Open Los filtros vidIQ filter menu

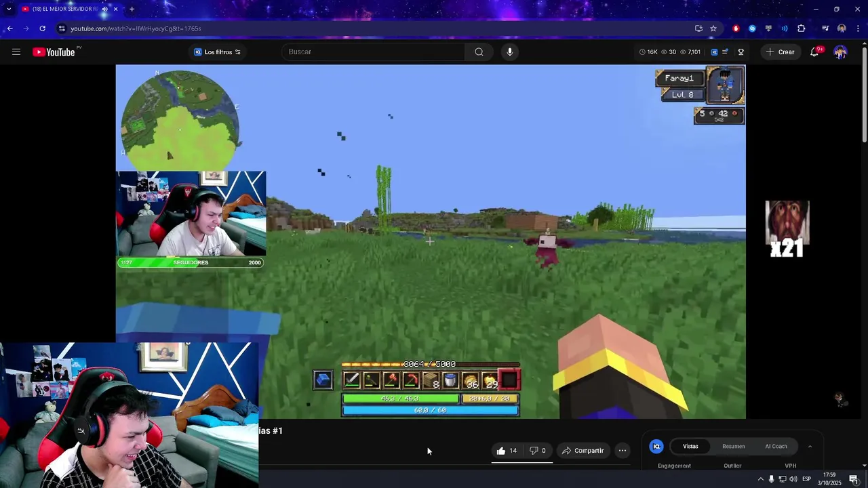coord(218,52)
